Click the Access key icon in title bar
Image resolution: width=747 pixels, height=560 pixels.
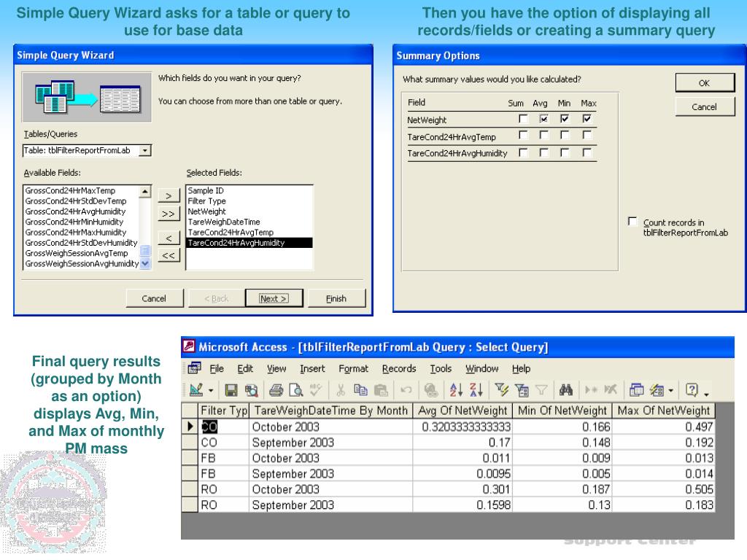[x=189, y=346]
